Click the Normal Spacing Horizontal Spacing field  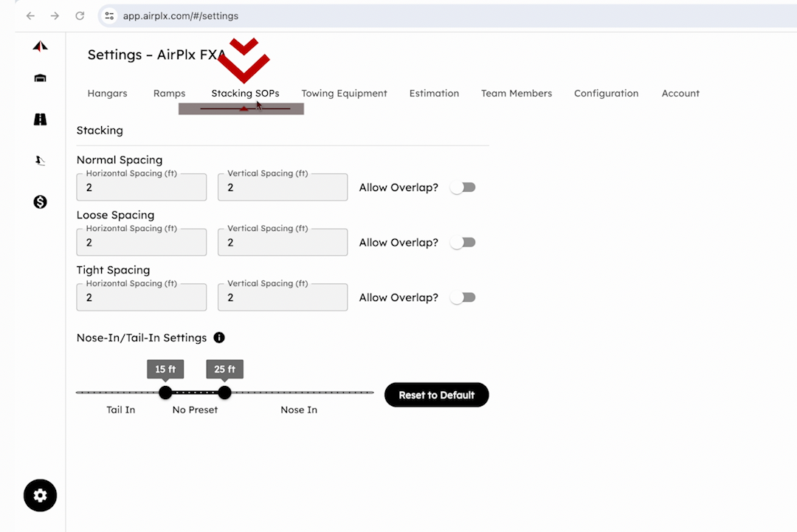[141, 188]
